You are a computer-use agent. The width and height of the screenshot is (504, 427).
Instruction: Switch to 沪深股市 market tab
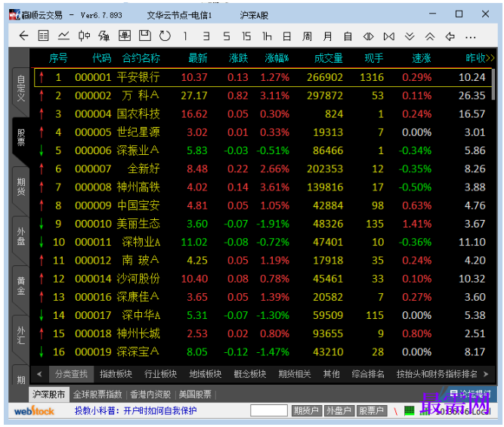pos(49,395)
